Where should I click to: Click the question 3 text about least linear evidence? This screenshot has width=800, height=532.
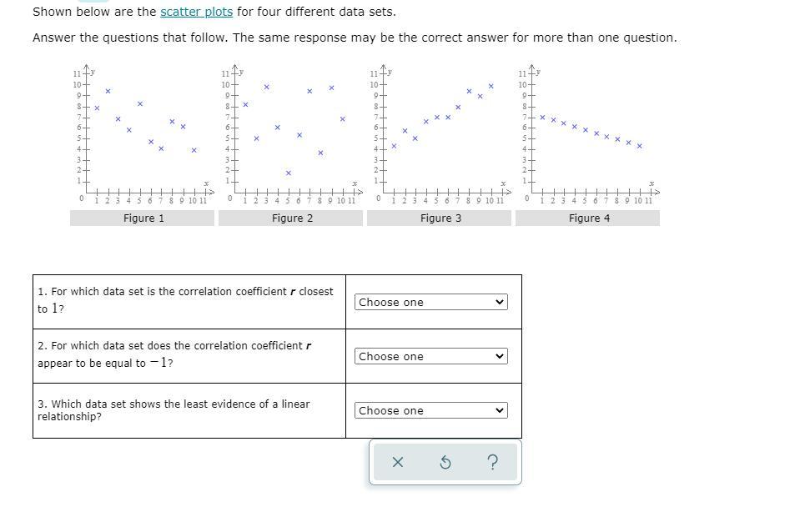173,409
